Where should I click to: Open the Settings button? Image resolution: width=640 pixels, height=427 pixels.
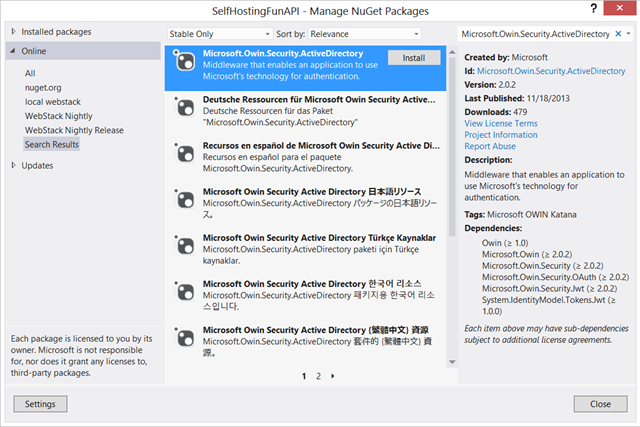point(40,404)
